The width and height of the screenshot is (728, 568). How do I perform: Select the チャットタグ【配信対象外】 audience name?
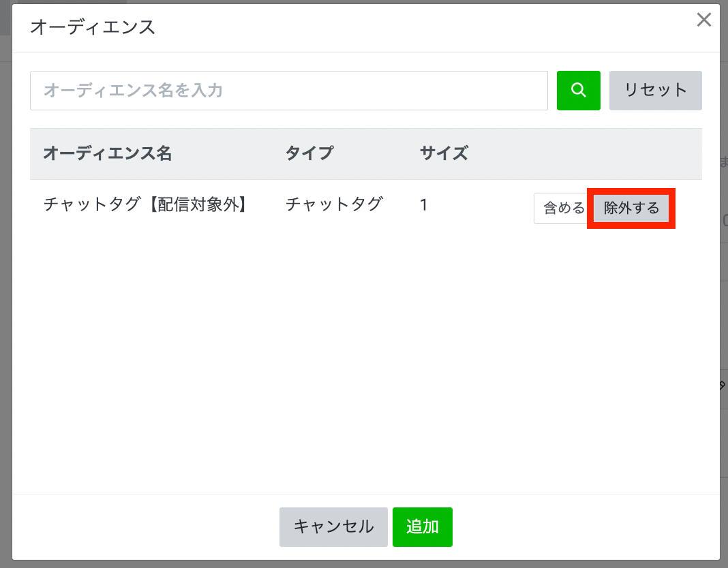[145, 204]
